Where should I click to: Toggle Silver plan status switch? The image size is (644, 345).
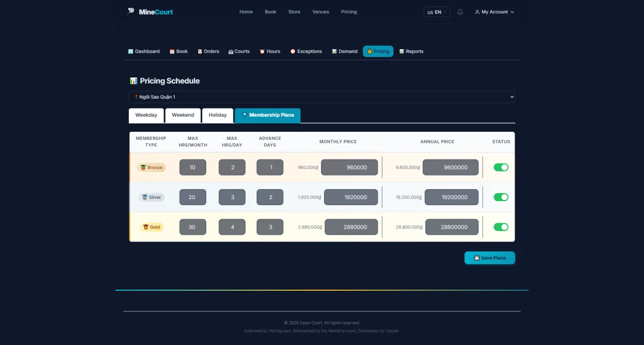tap(501, 197)
